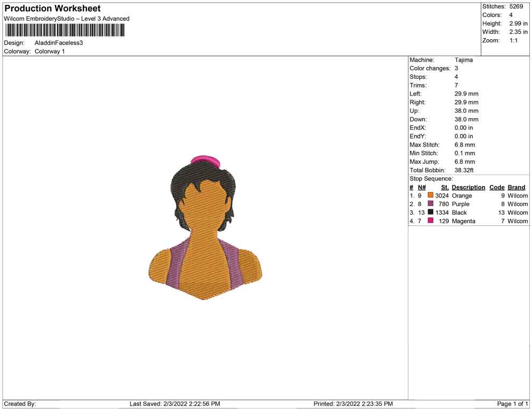Click the 'Colorway 1' value
This screenshot has height=409, width=532.
pos(49,51)
